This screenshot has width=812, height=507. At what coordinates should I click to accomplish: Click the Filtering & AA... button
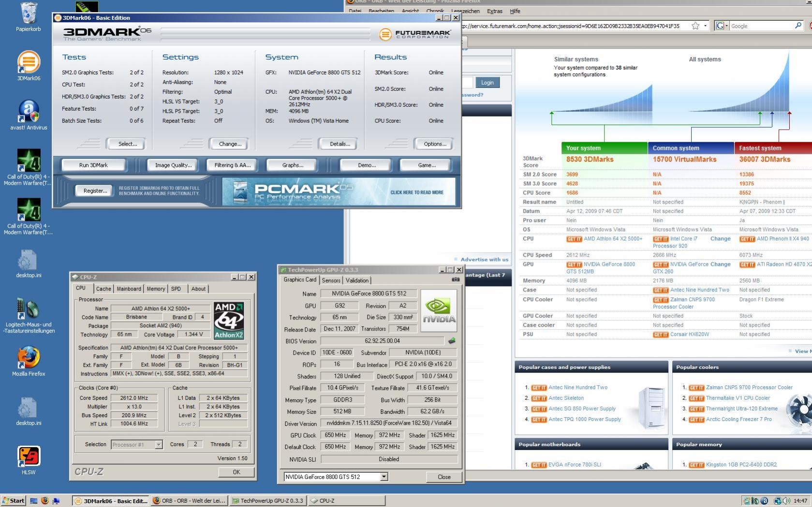(x=233, y=165)
